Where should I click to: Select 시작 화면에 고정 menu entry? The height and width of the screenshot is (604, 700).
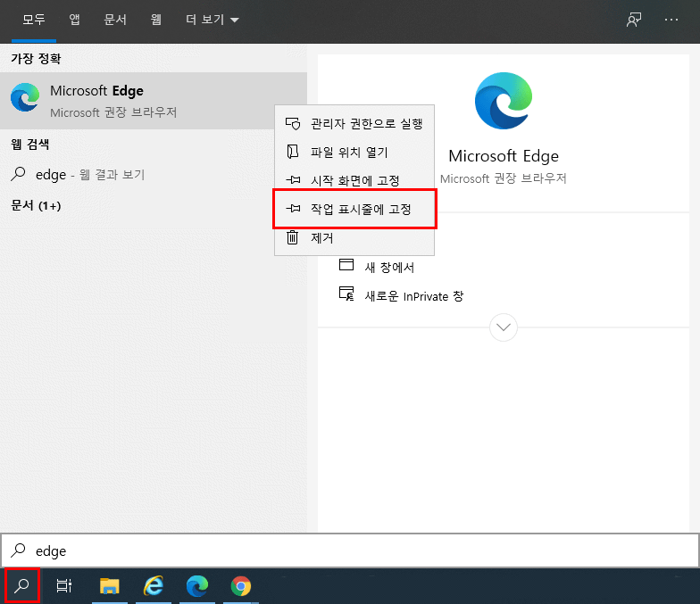point(354,180)
